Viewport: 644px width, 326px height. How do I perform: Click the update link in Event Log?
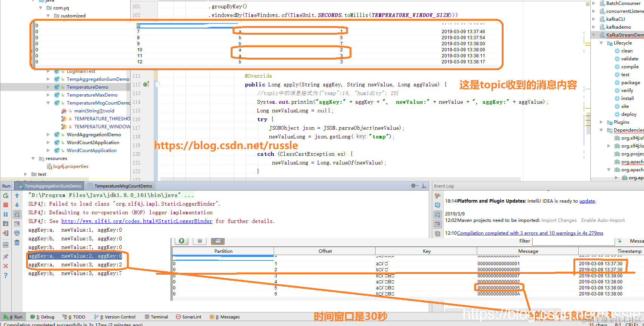pos(587,201)
